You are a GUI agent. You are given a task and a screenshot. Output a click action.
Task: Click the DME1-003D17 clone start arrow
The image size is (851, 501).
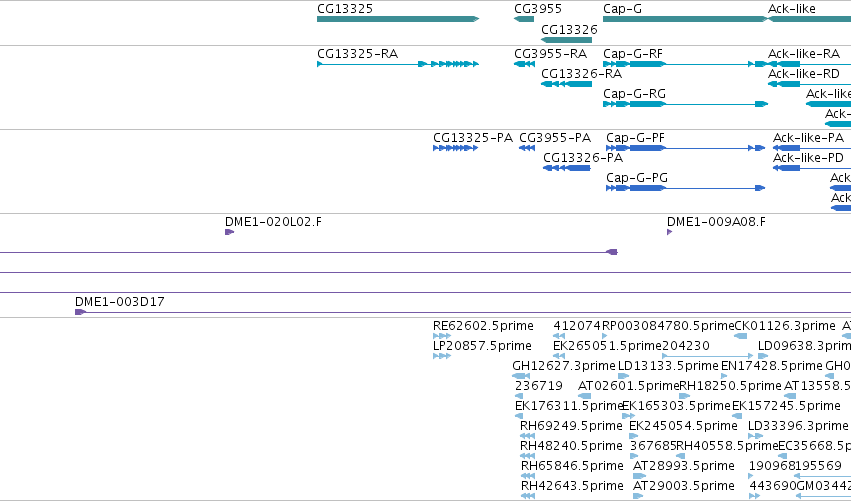pyautogui.click(x=80, y=312)
